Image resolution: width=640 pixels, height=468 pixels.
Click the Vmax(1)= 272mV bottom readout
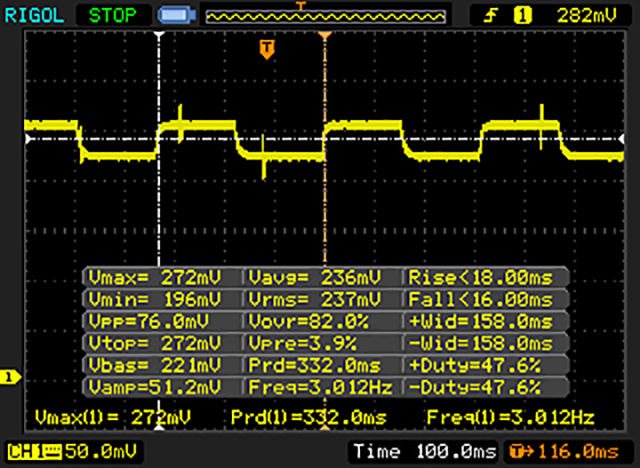tap(113, 417)
